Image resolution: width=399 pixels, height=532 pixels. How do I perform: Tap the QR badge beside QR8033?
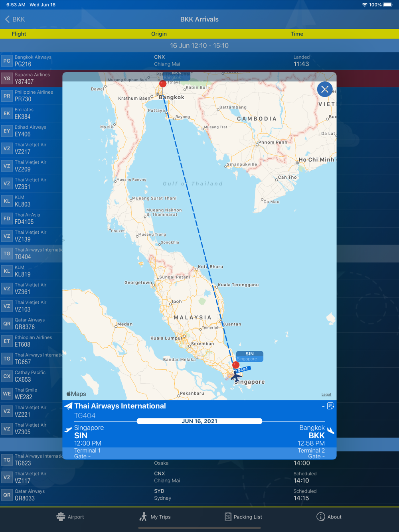click(7, 495)
